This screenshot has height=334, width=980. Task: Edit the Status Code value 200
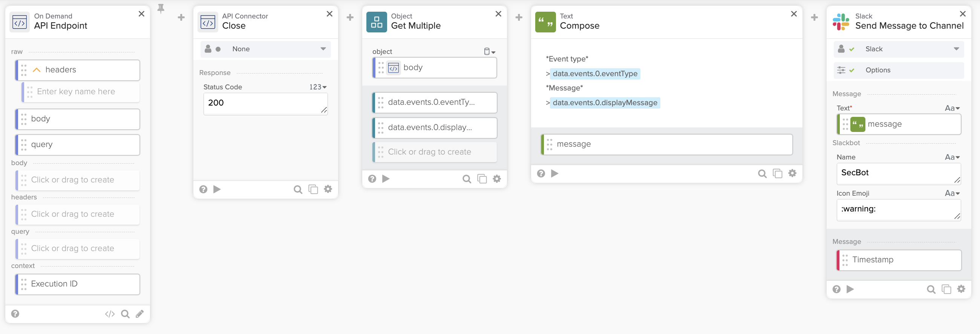pyautogui.click(x=265, y=103)
